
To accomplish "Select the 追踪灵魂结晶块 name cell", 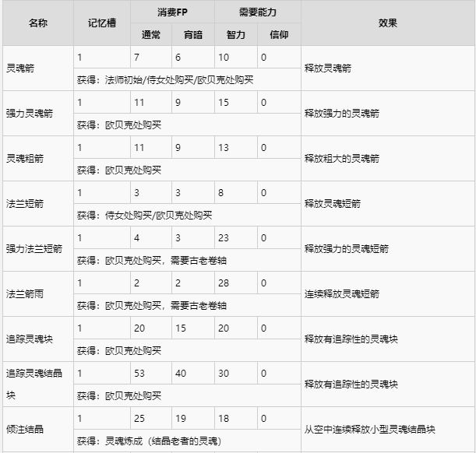I will tap(38, 385).
